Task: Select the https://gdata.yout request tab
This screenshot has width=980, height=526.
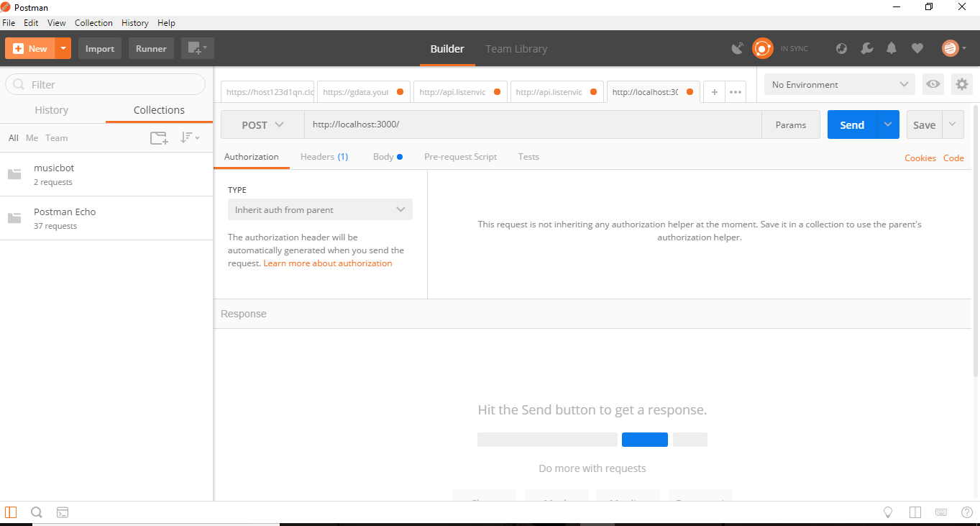Action: 363,92
